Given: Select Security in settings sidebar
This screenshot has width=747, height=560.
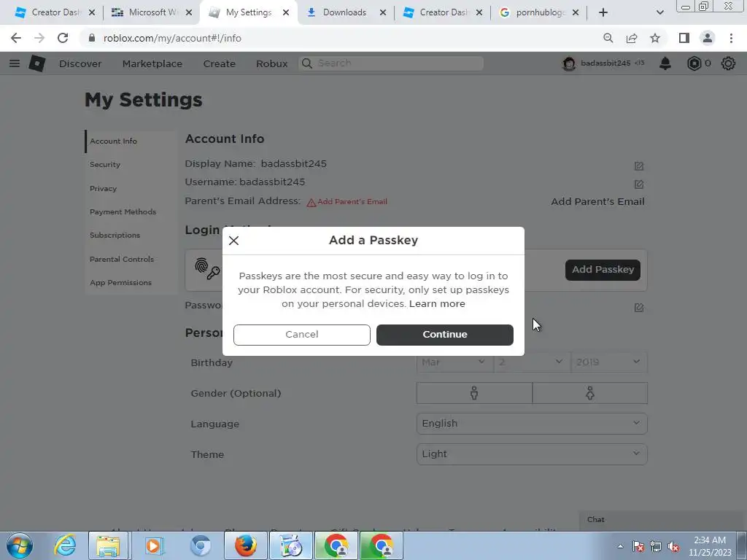Looking at the screenshot, I should 105,165.
